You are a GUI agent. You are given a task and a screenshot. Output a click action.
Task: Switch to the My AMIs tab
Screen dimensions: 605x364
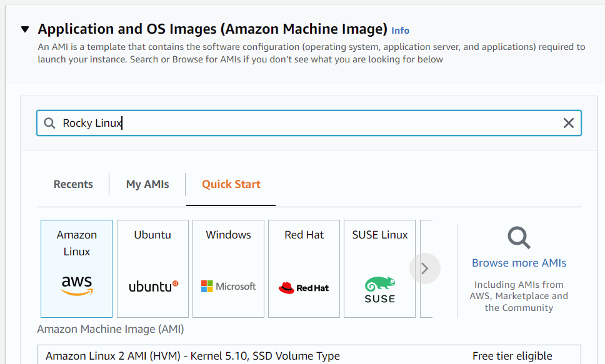(147, 184)
